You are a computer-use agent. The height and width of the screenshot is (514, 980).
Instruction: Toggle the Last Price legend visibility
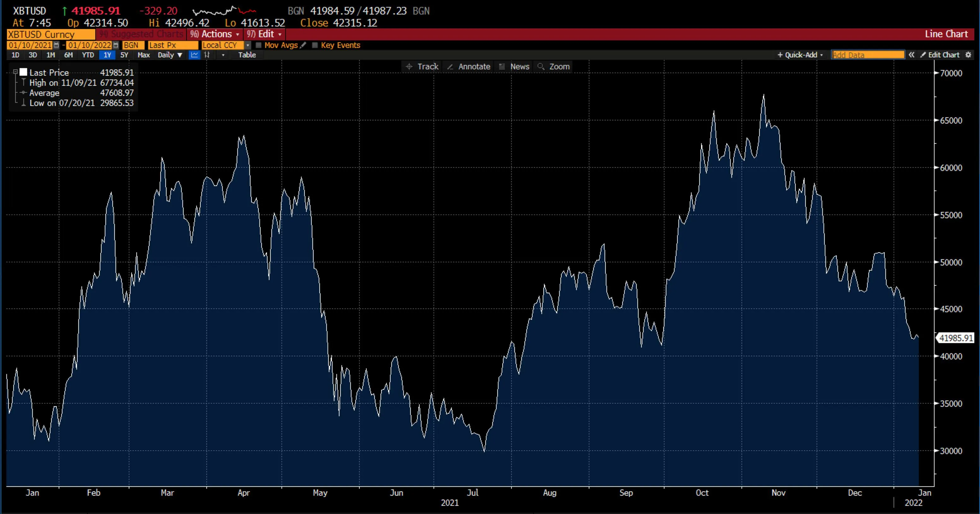point(15,72)
